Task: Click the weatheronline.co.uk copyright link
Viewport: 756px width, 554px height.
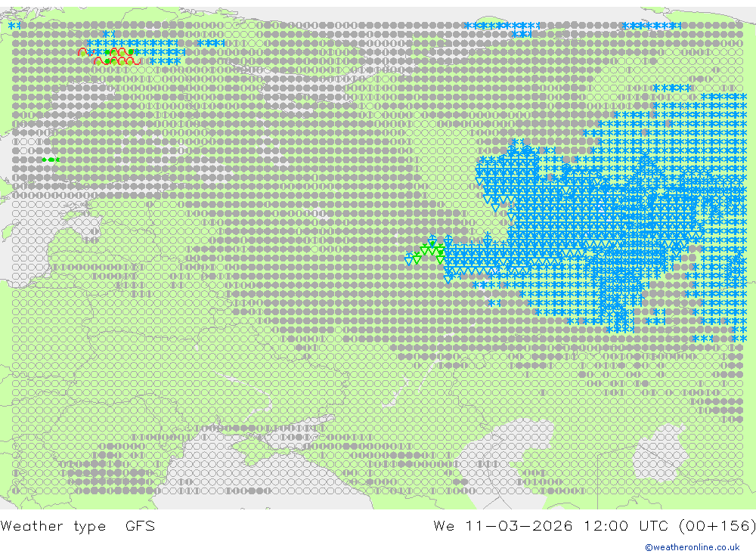Action: [692, 547]
